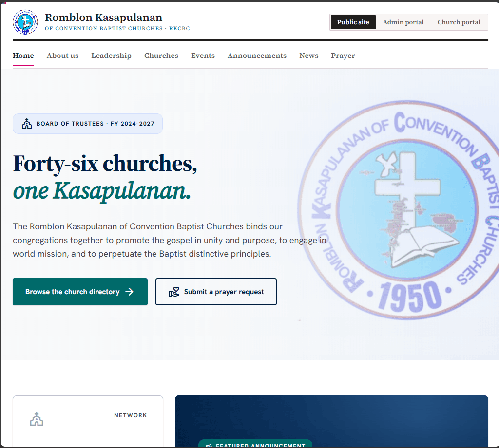Click the Board of Trustees FY 2024-2027 badge
499x448 pixels.
[x=88, y=124]
